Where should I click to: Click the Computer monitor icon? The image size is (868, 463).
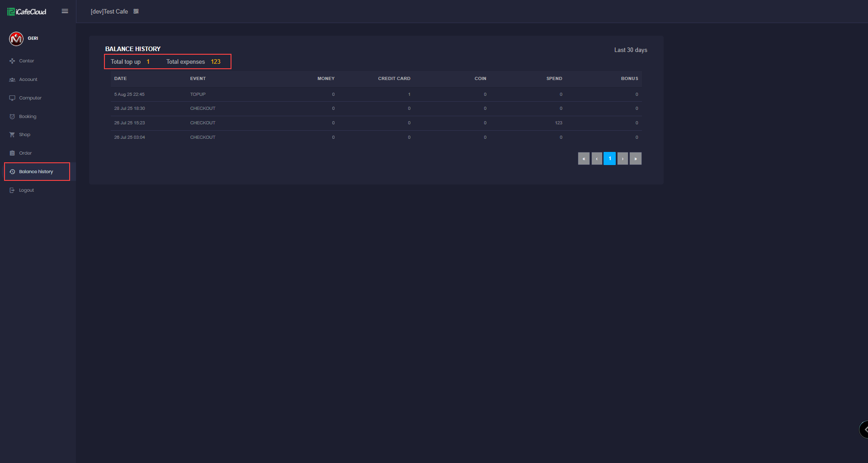coord(12,98)
